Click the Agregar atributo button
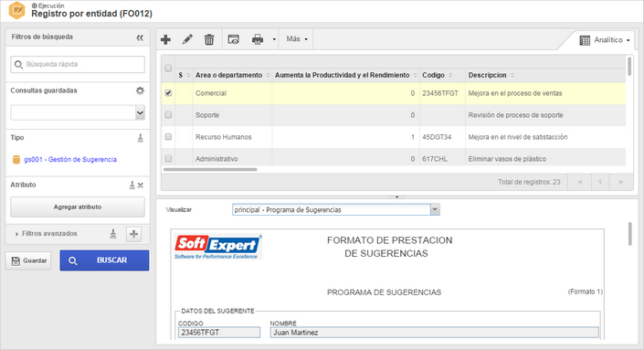644x350 pixels. [78, 207]
